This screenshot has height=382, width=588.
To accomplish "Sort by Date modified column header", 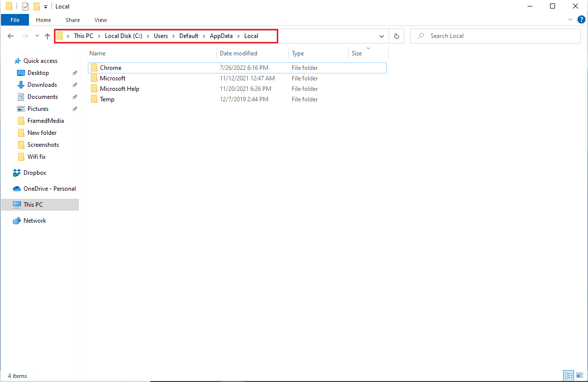I will click(238, 53).
